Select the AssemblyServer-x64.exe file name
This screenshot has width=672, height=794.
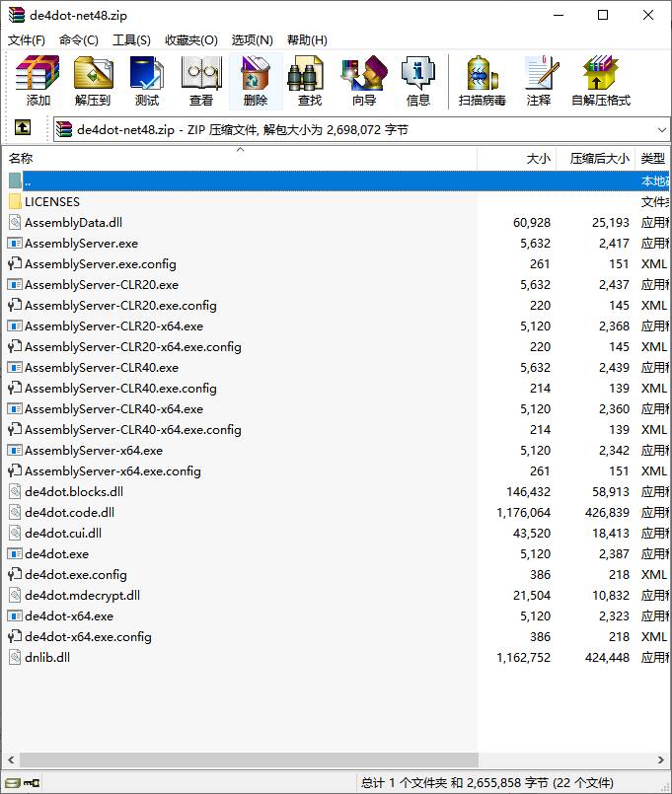pos(94,451)
